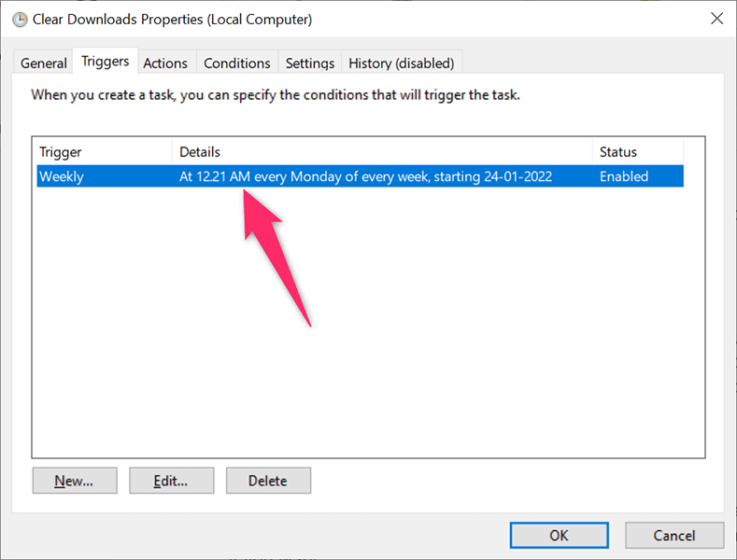This screenshot has height=560, width=737.
Task: Click the Enabled status of the weekly trigger
Action: click(x=623, y=176)
